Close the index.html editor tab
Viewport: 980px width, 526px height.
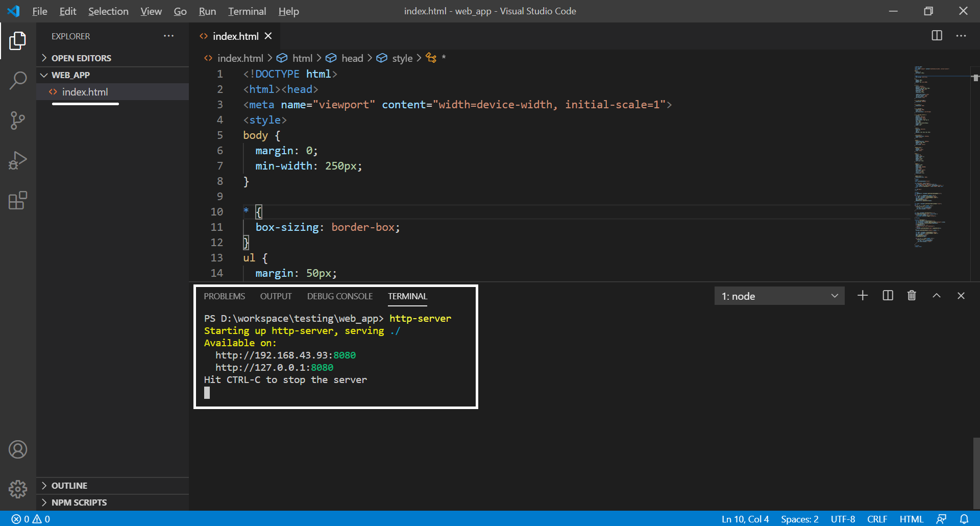click(268, 36)
